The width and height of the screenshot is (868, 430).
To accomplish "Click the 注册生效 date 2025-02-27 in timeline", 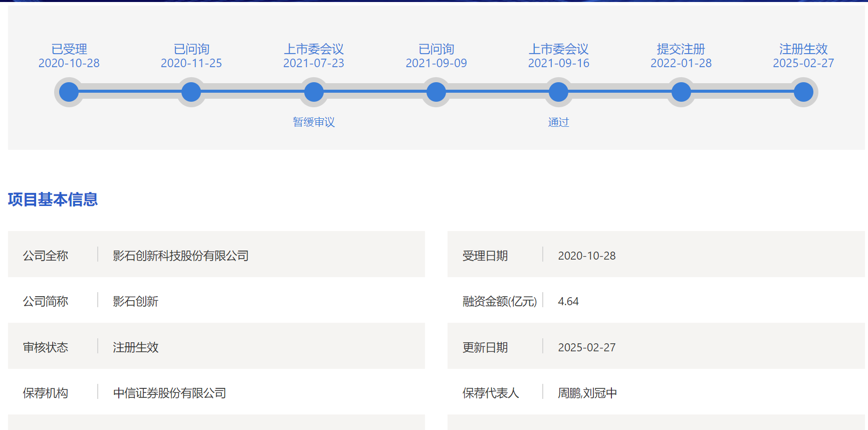I will [x=803, y=63].
